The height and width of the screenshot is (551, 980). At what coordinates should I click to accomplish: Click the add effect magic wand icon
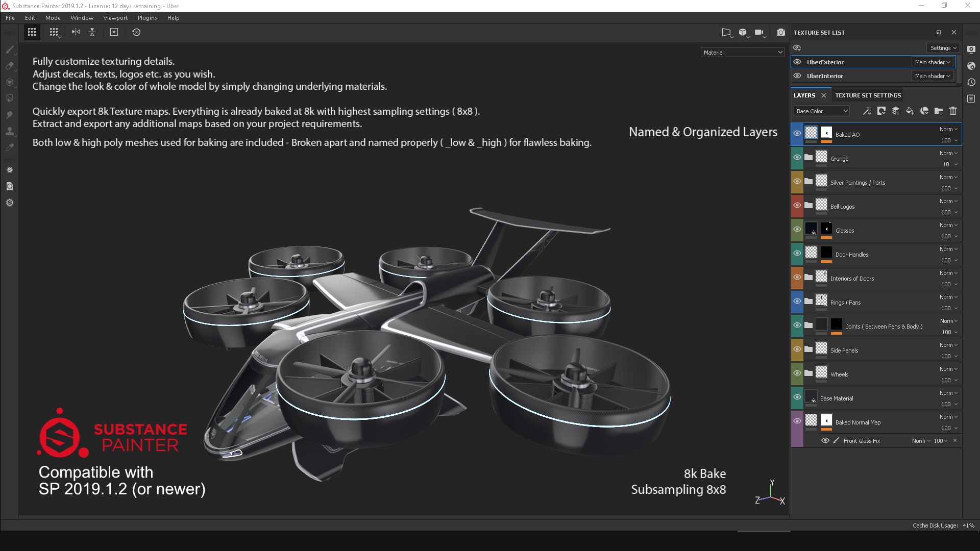(x=867, y=111)
